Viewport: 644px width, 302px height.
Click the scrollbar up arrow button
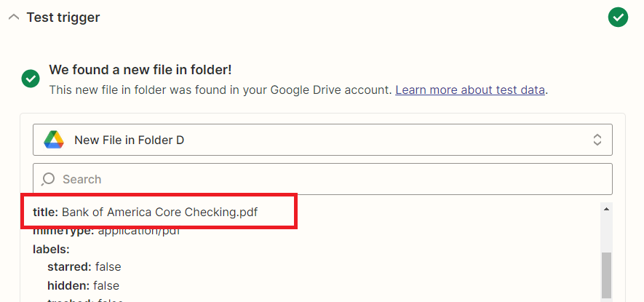(606, 209)
